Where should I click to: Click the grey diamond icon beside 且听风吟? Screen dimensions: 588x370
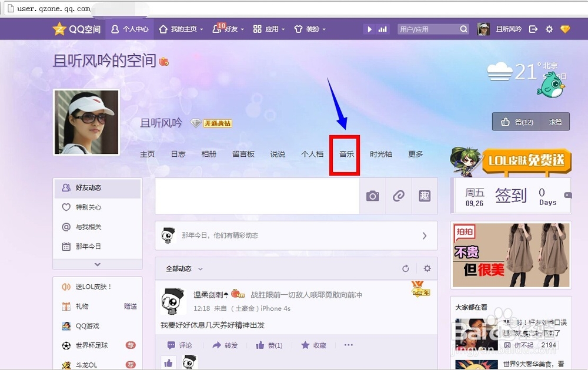[x=196, y=123]
